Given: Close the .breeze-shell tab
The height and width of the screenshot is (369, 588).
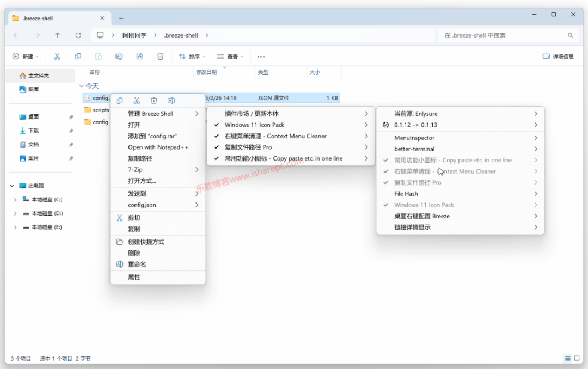Looking at the screenshot, I should click(x=102, y=18).
